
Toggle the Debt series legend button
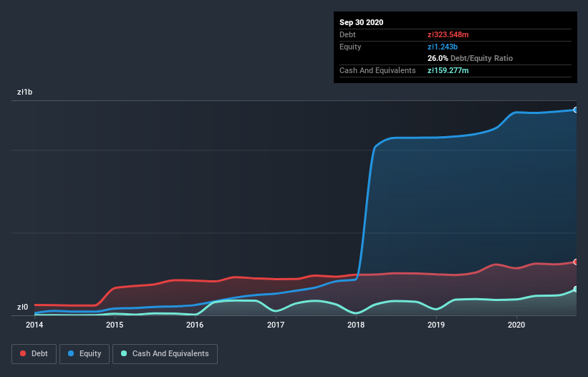[x=34, y=354]
